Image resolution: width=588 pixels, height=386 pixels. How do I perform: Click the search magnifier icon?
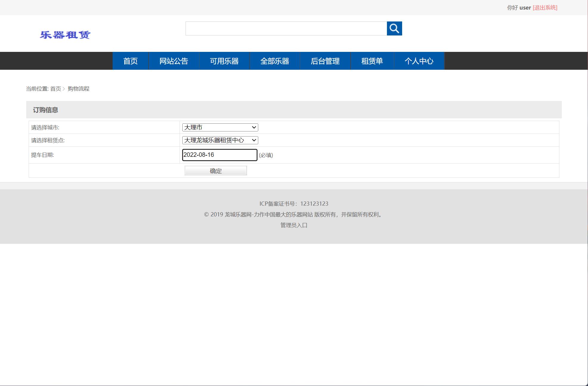(394, 28)
